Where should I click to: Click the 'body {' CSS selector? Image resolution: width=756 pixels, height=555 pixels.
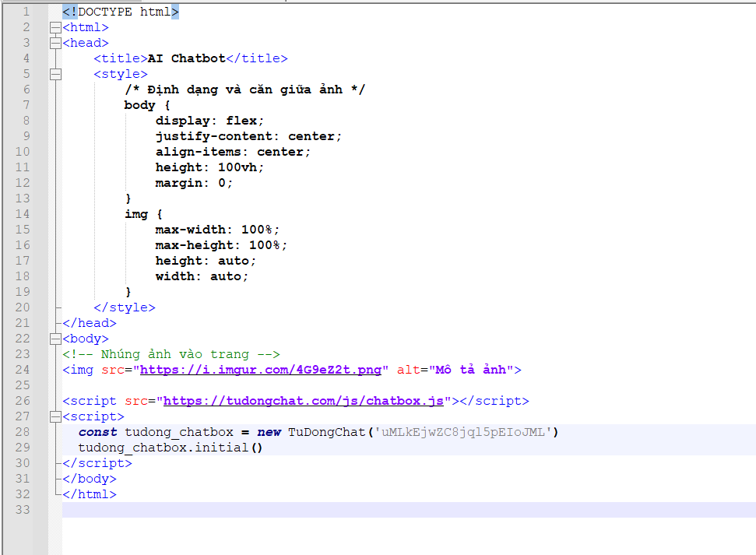point(147,105)
